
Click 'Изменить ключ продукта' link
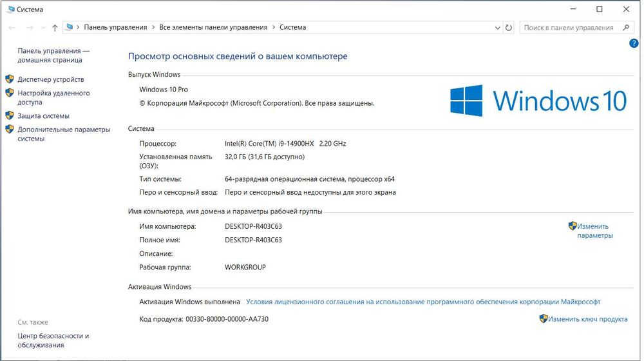588,319
